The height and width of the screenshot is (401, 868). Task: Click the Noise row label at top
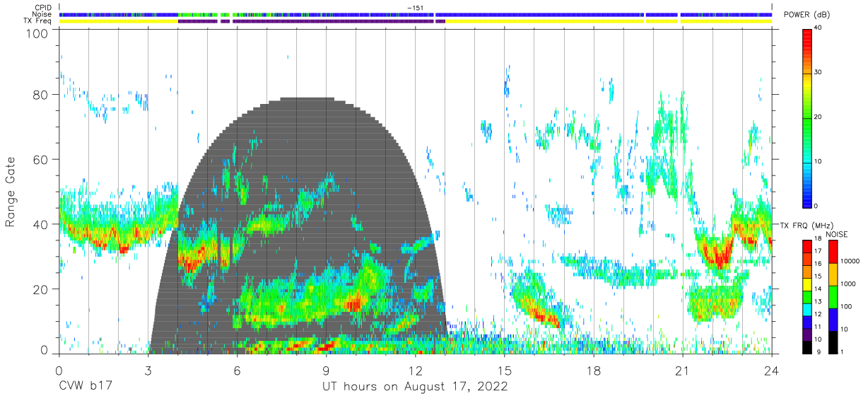(x=42, y=14)
